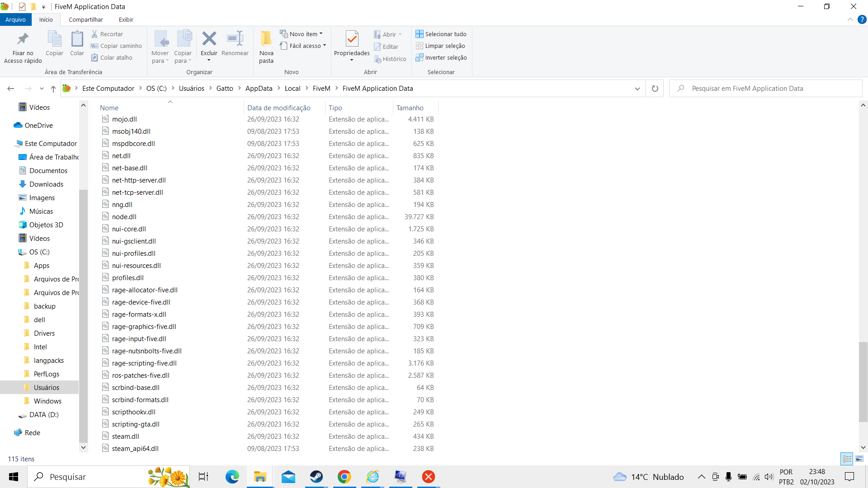The height and width of the screenshot is (488, 868).
Task: Click Recortar scissors icon
Action: (94, 34)
